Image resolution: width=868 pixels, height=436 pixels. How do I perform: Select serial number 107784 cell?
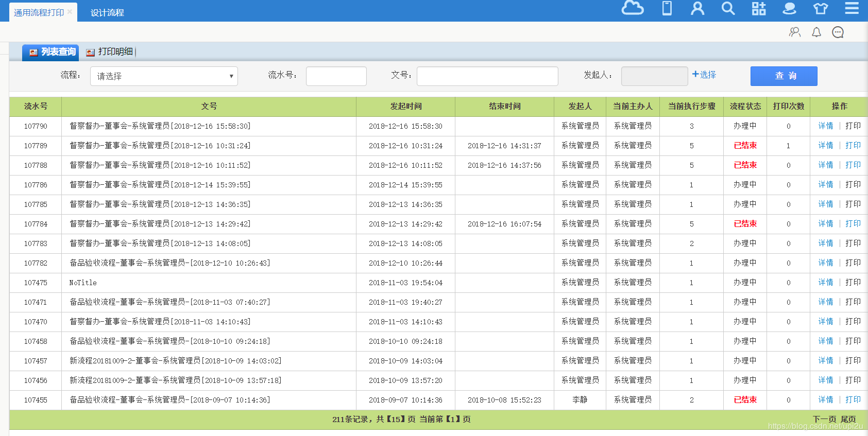[36, 224]
